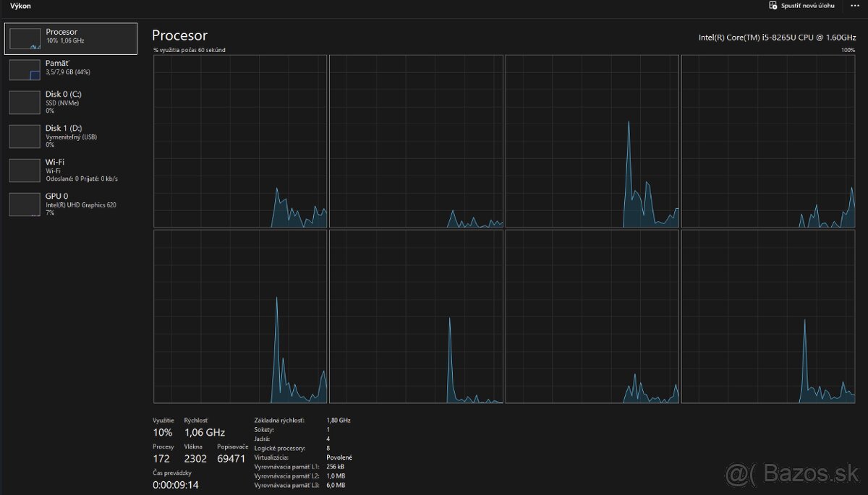Select the second graph in the bottom row
Viewport: 868px width, 495px height.
click(x=416, y=317)
